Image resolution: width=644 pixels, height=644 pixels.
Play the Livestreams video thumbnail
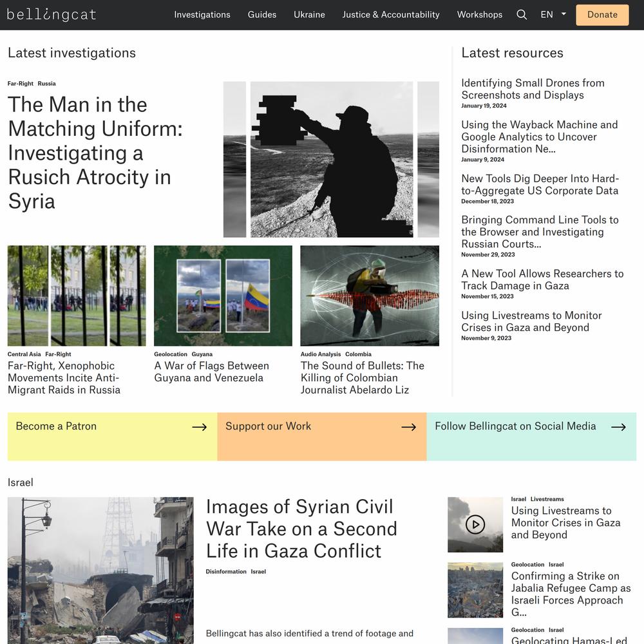(475, 524)
